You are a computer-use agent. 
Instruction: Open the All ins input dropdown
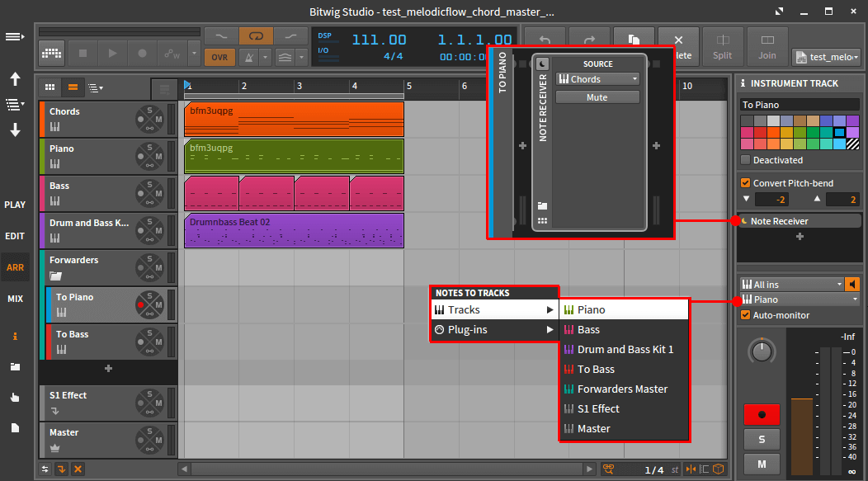pos(792,285)
